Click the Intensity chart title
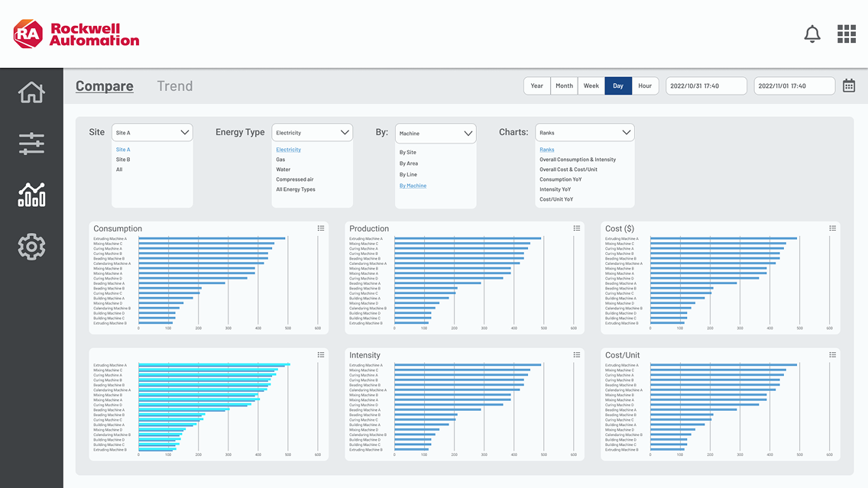868x488 pixels. click(x=364, y=355)
